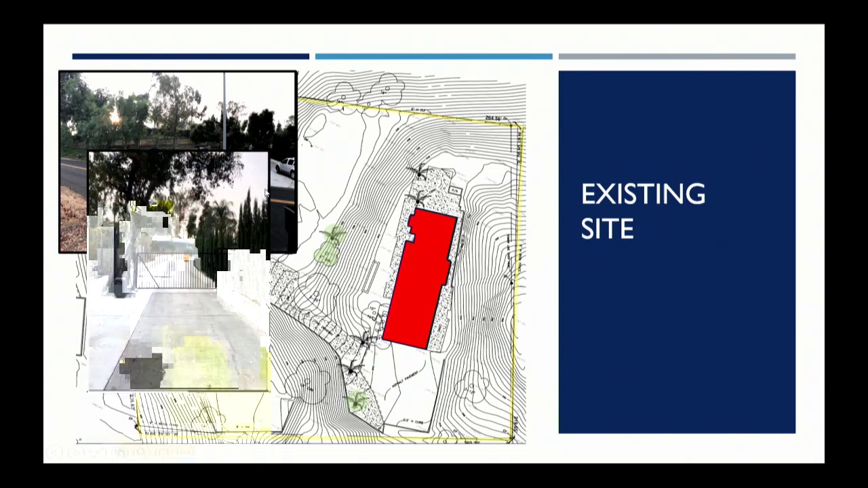Click the "EXISTING SITE" title text
Viewport: 868px width, 488px height.
(x=643, y=211)
